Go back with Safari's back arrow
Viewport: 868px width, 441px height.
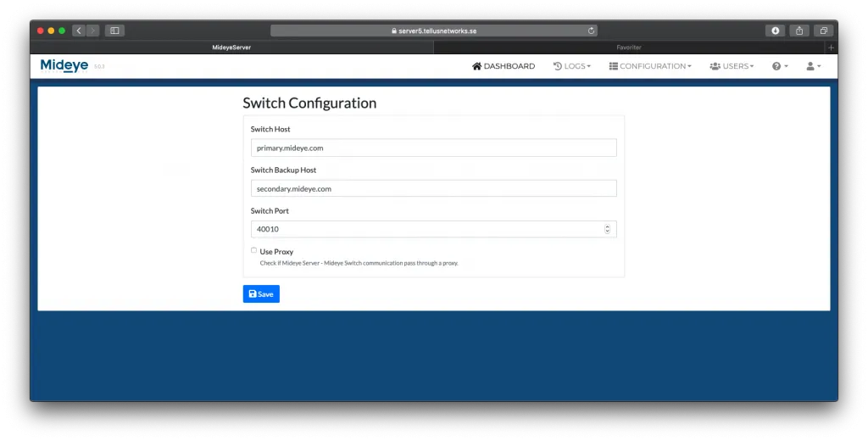(x=79, y=31)
